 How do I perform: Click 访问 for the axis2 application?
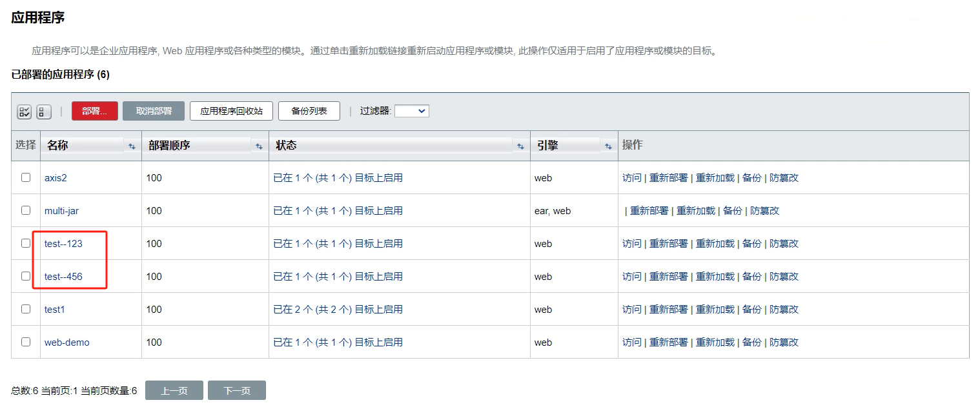(x=631, y=178)
